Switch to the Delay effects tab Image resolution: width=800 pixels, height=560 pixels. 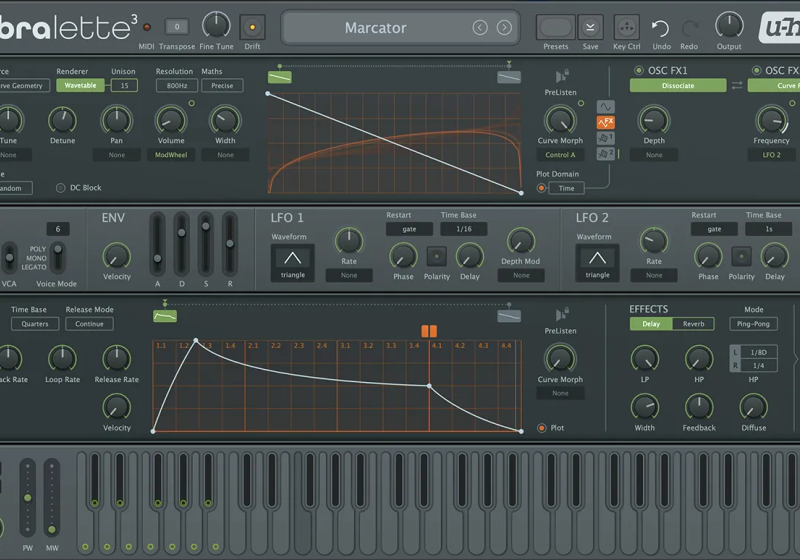coord(651,324)
